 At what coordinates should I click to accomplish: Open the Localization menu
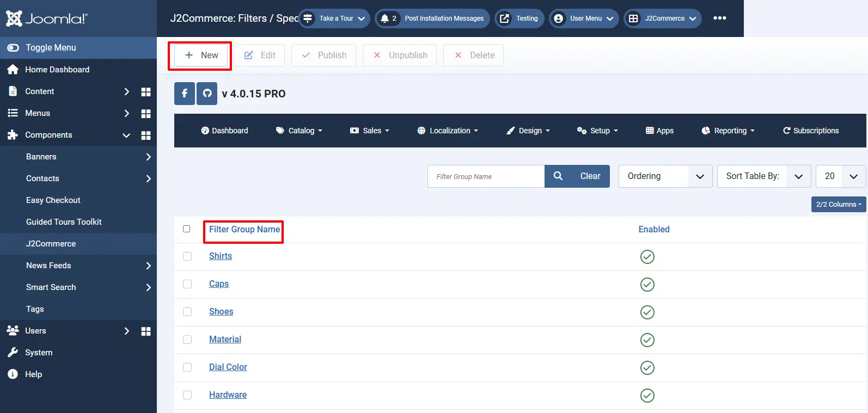point(448,131)
